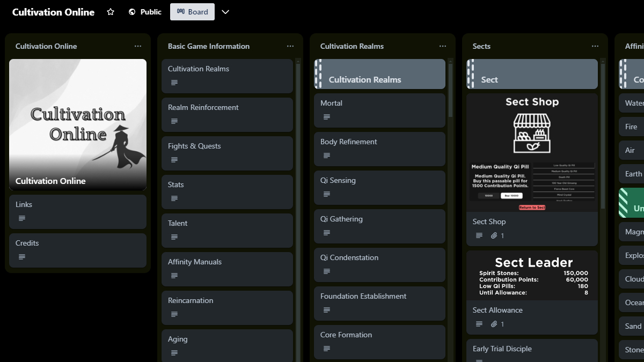The height and width of the screenshot is (362, 644).
Task: Open the Credits card
Action: [x=78, y=250]
